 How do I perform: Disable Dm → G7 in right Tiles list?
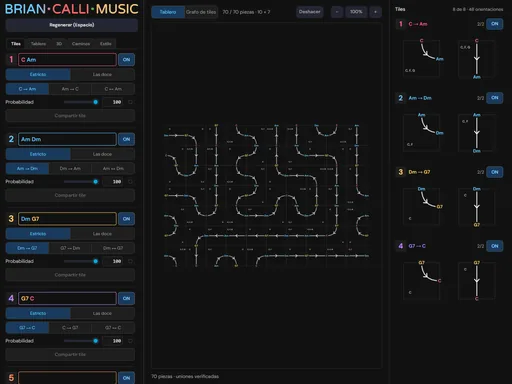[495, 172]
